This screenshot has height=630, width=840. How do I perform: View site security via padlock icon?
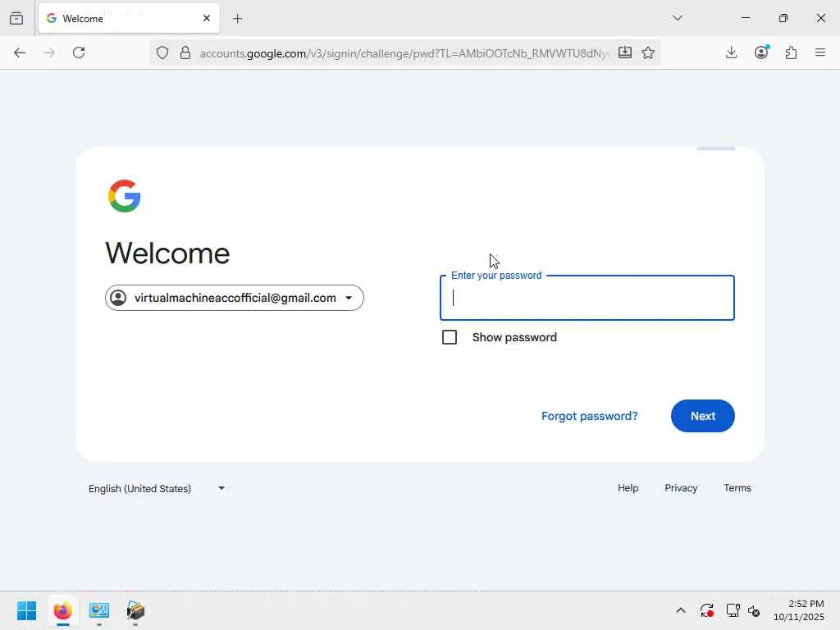click(185, 52)
